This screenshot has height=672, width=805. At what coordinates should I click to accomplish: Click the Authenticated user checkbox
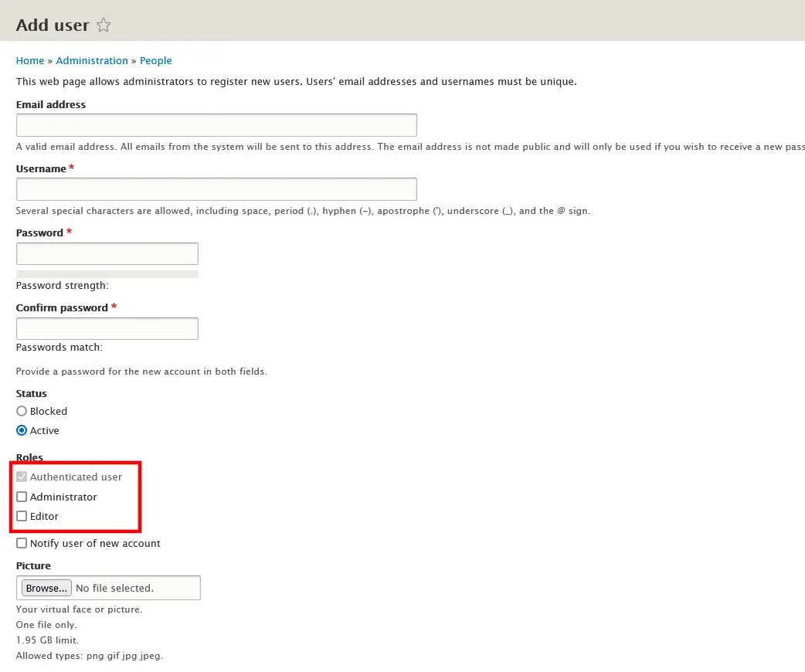(x=22, y=477)
